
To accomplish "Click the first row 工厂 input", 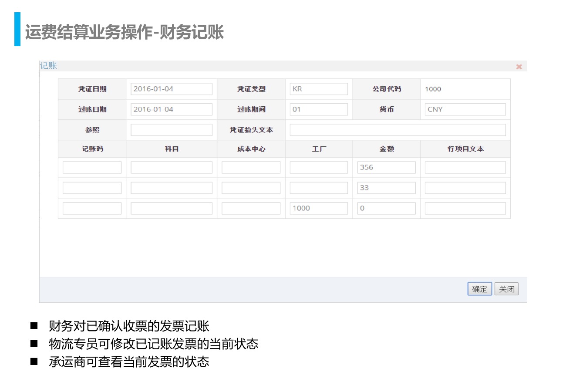I will pos(319,167).
